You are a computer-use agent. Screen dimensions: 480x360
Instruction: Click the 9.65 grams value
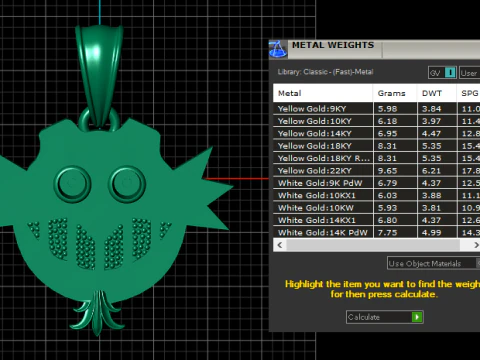387,171
